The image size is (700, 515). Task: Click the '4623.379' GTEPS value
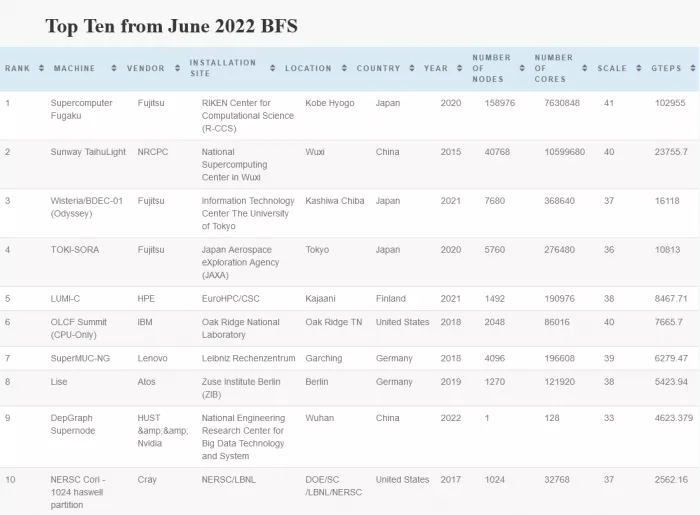point(674,418)
